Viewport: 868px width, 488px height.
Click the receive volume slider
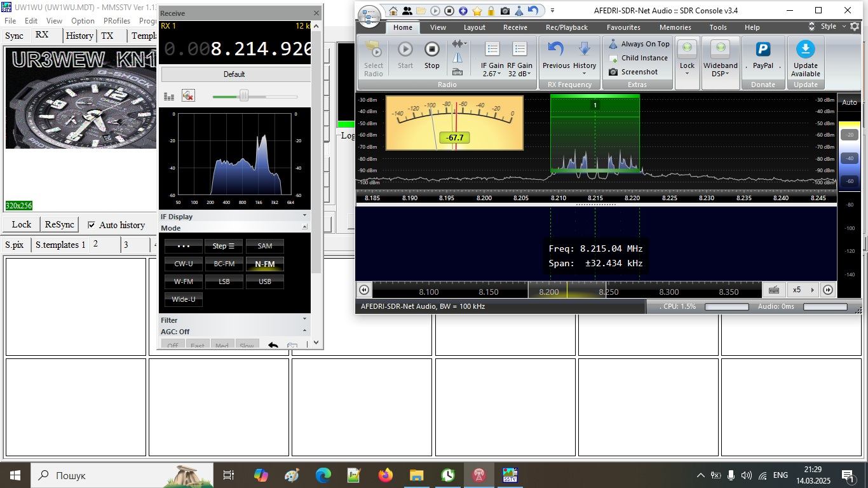pyautogui.click(x=243, y=96)
